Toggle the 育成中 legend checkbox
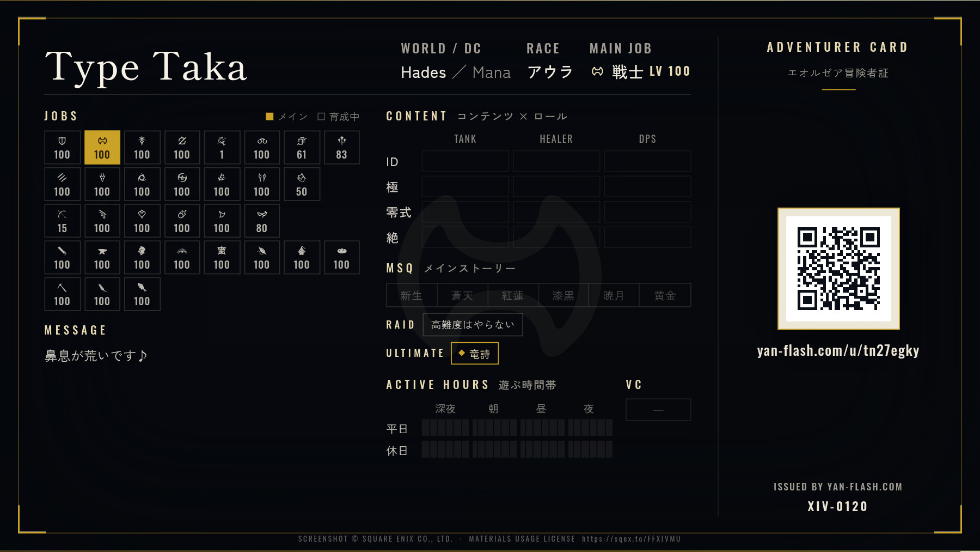 (x=321, y=117)
